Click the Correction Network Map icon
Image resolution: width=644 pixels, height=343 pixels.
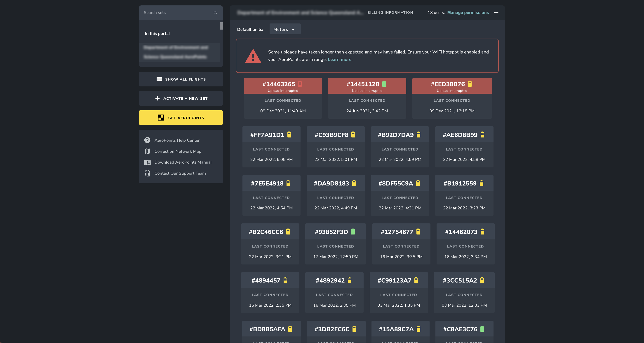(x=147, y=151)
